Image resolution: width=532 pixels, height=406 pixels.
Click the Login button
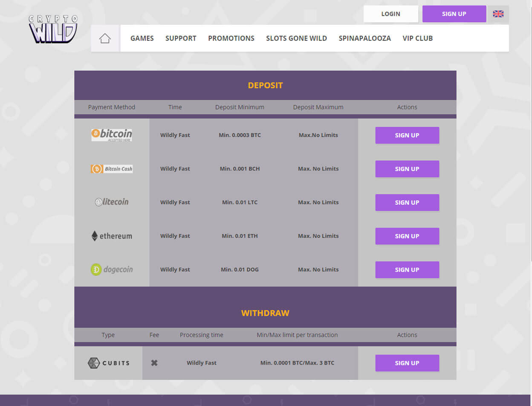(x=391, y=14)
